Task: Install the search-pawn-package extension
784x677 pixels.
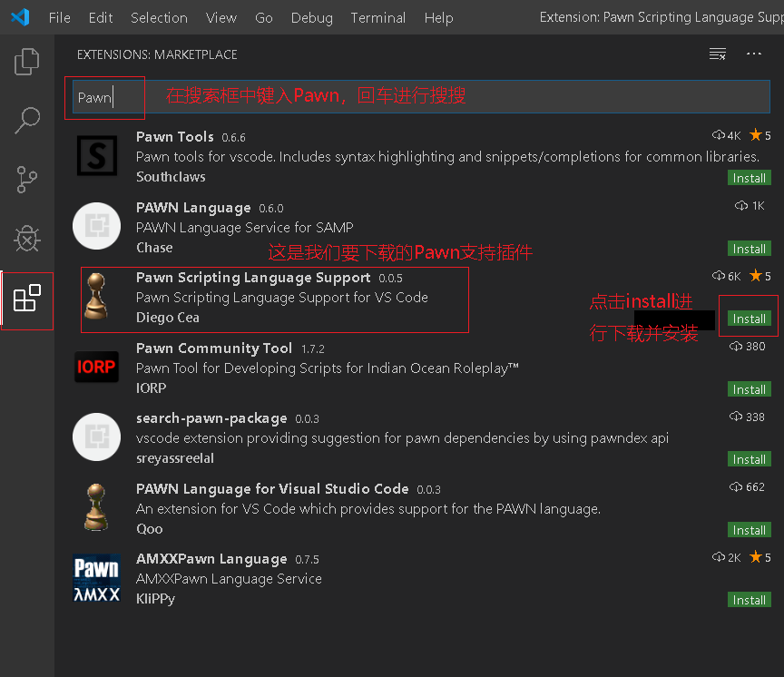Action: coord(749,459)
